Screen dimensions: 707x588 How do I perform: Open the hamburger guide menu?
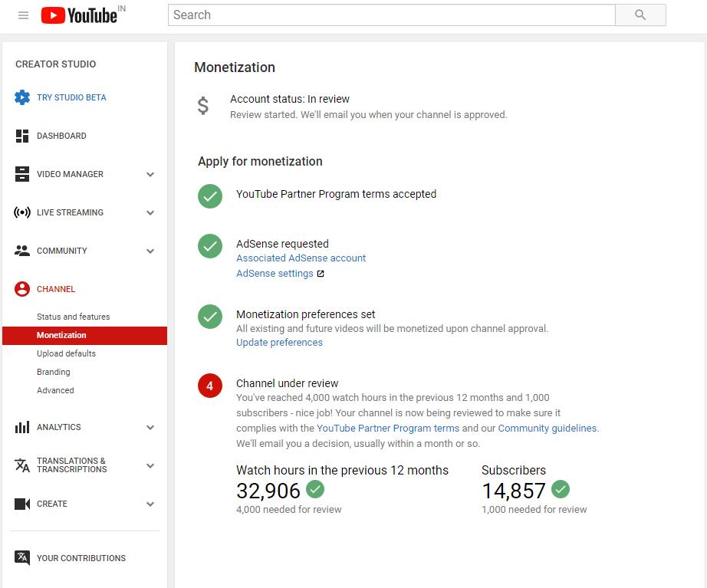tap(23, 15)
